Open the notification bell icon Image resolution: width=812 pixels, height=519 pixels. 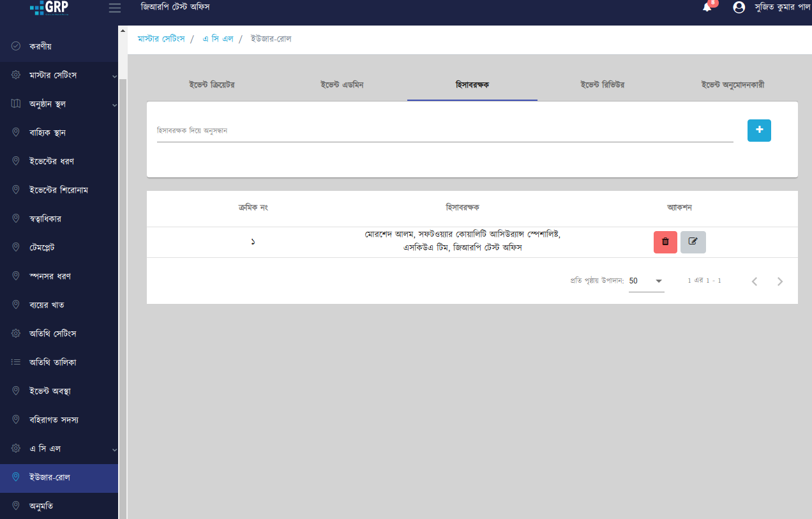click(707, 8)
